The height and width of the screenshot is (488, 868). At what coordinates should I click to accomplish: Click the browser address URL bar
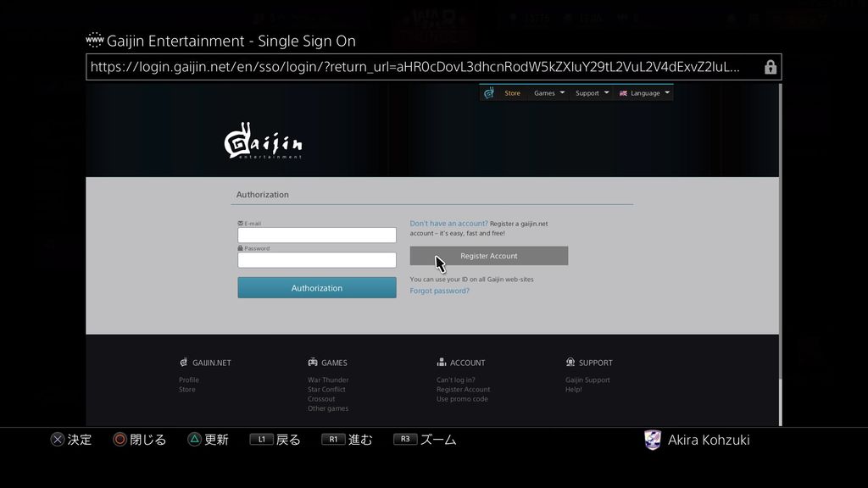[x=433, y=67]
